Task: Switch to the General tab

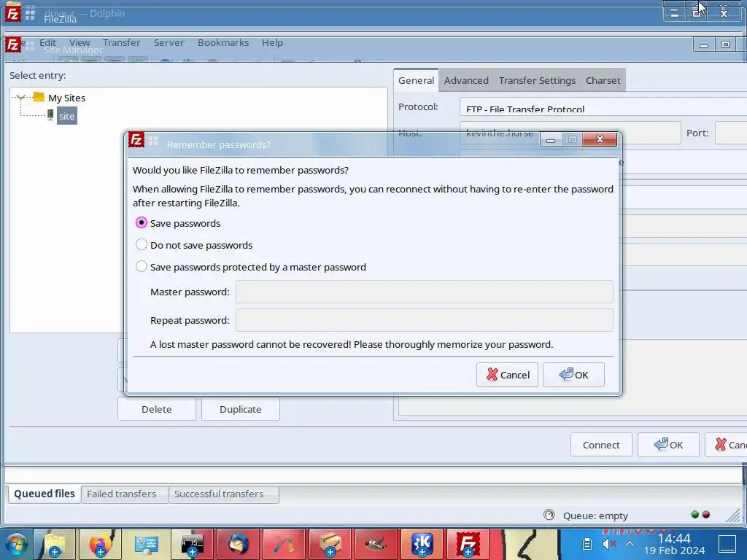Action: (416, 80)
